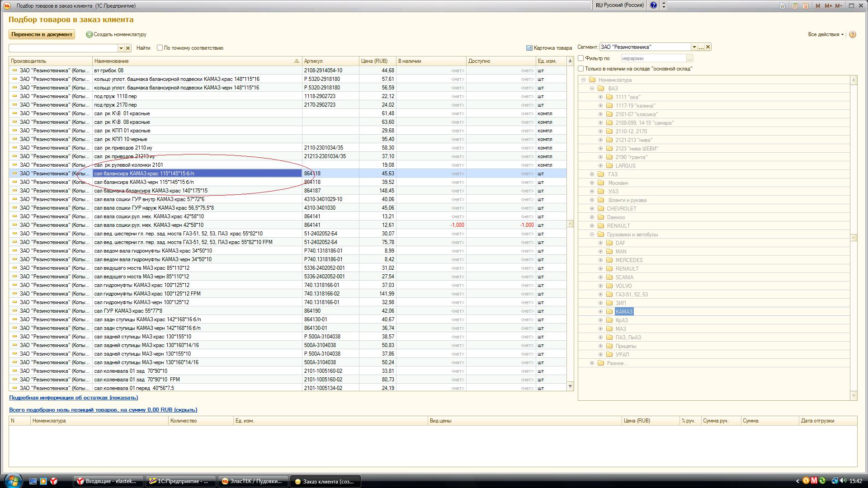Click the orange help question icon

tap(853, 34)
